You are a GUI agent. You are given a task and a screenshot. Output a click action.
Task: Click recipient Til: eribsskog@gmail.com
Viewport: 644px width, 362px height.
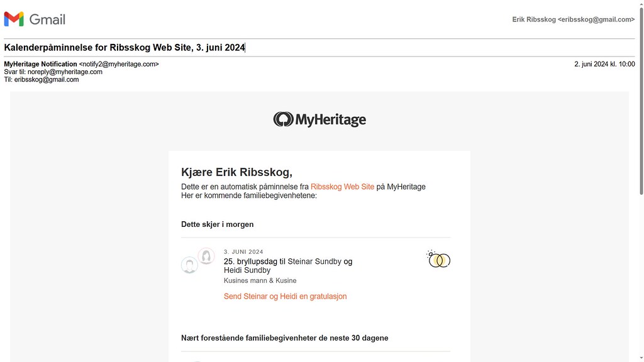pos(42,80)
